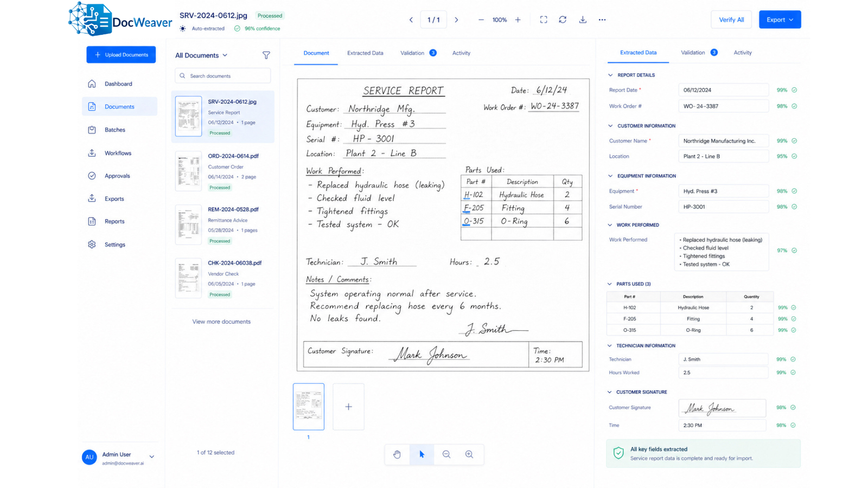Switch to center Extracted Data tab
The image size is (868, 488).
[x=365, y=53]
